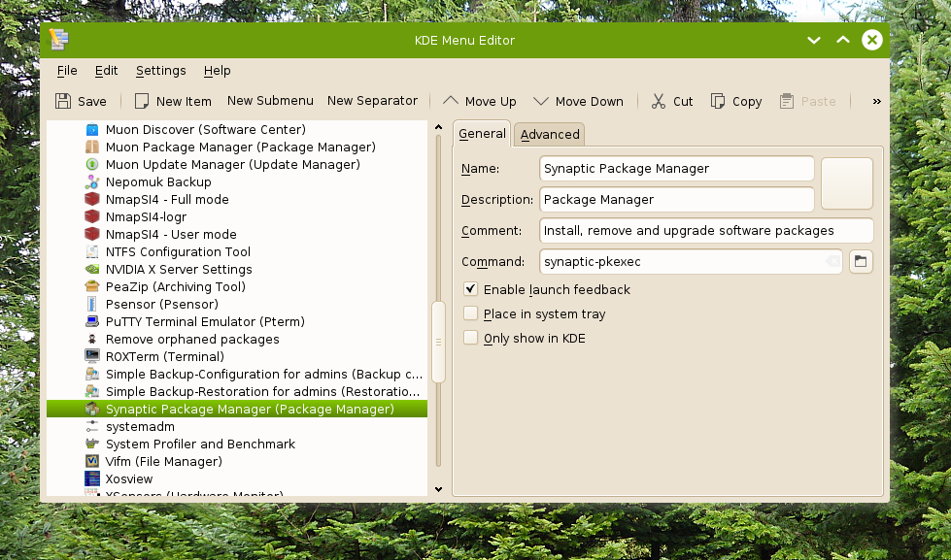Screen dimensions: 951x560
Task: Enable Place in system tray
Action: [471, 313]
